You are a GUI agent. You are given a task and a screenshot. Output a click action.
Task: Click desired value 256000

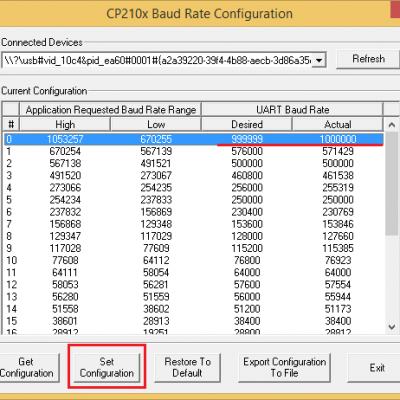(x=247, y=188)
